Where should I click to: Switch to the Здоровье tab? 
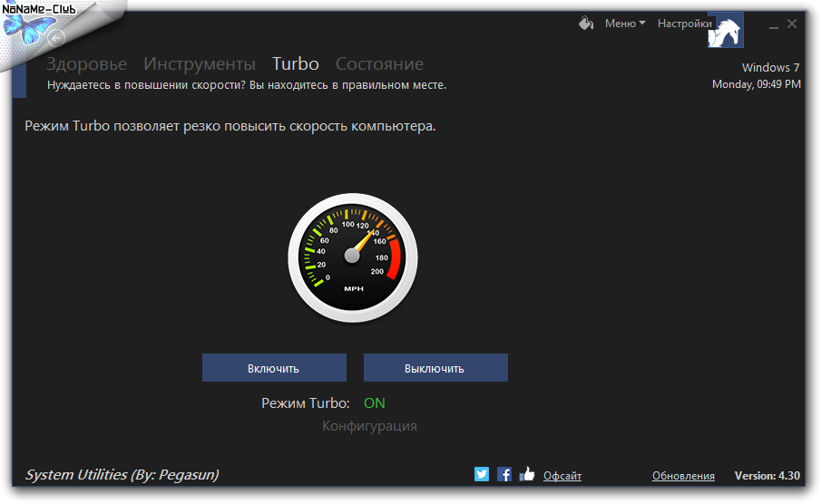[x=87, y=63]
